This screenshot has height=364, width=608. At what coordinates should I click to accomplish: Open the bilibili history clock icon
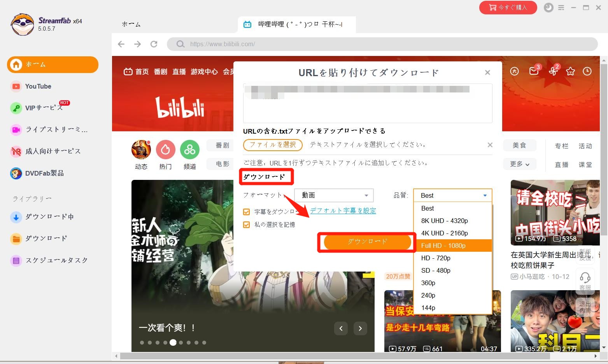pos(587,71)
